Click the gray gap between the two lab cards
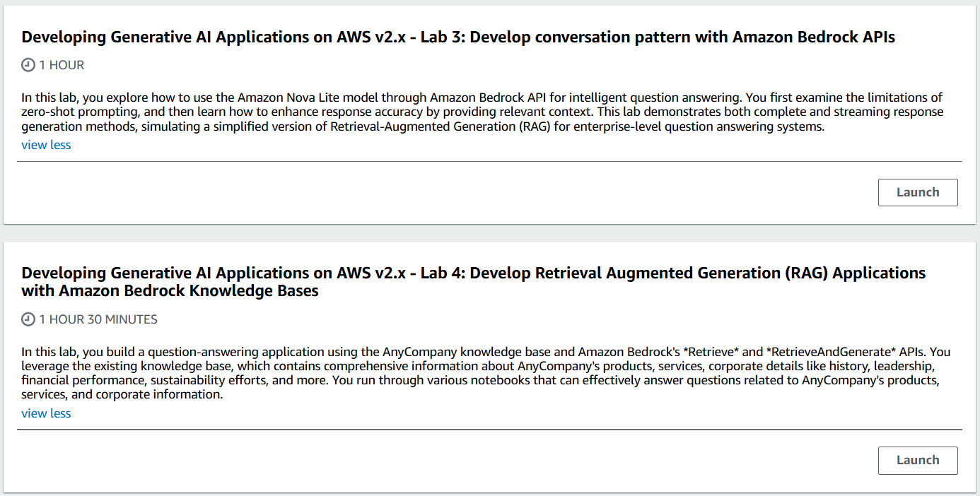This screenshot has width=980, height=496. point(489,233)
